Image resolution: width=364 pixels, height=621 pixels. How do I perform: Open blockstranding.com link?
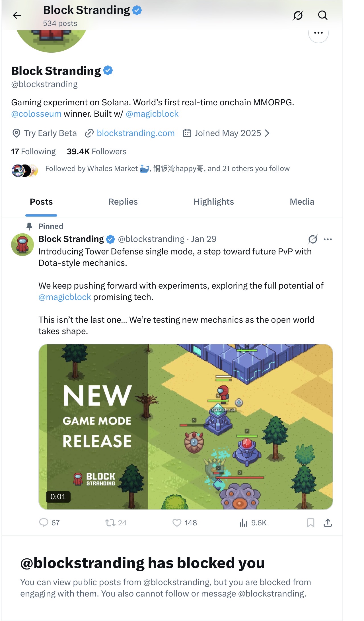(135, 133)
